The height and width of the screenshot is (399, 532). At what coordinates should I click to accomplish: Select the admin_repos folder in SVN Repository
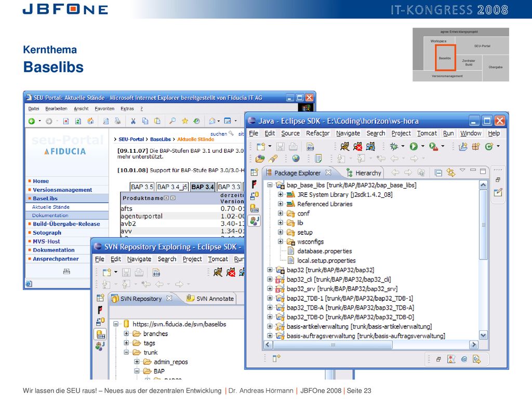[x=170, y=362]
